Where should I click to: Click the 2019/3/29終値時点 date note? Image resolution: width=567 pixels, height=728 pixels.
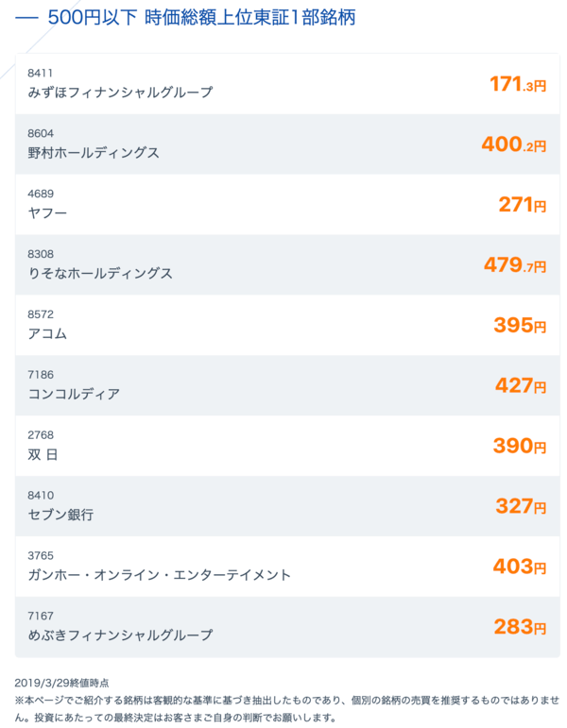61,683
